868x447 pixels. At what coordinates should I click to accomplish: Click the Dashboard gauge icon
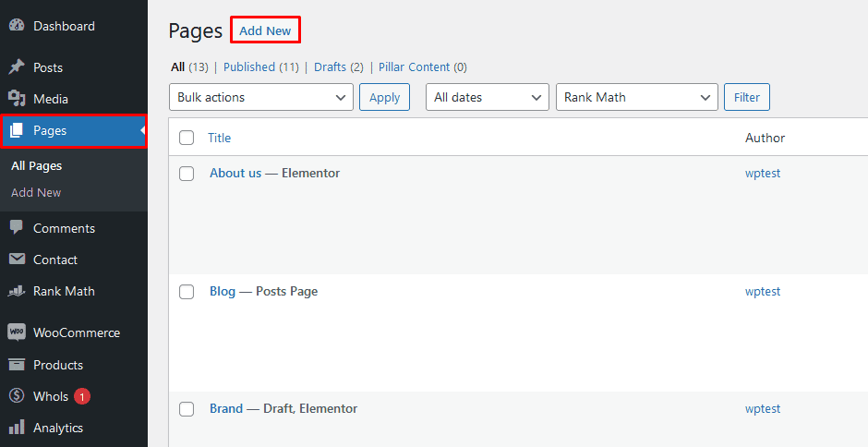18,26
